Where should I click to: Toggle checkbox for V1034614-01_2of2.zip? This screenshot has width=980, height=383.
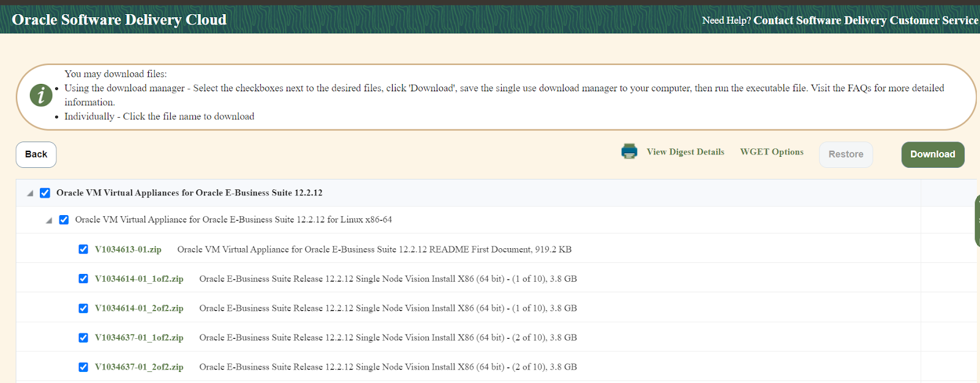coord(83,308)
